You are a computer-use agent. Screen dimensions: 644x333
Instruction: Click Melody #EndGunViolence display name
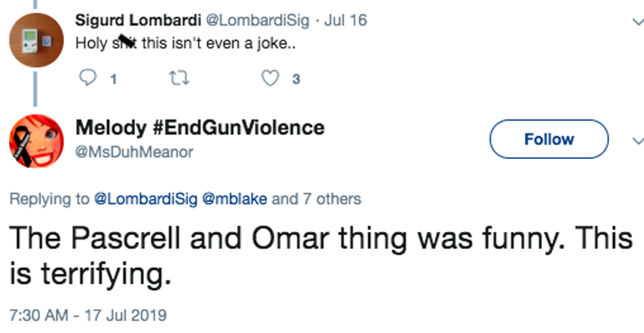pyautogui.click(x=200, y=127)
